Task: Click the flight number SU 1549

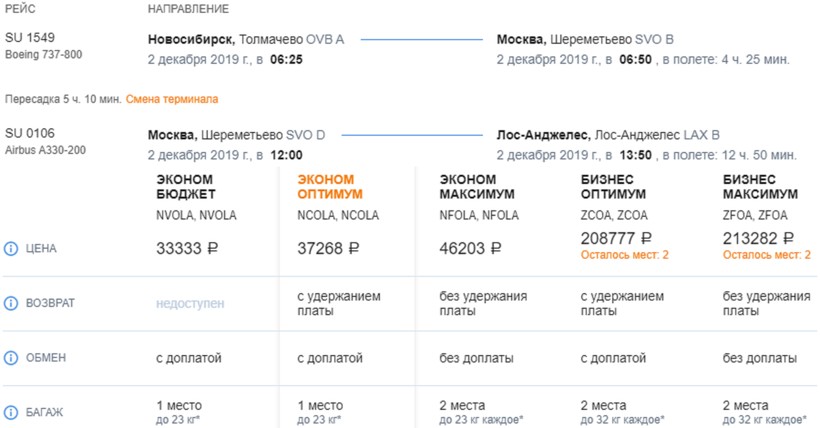Action: coord(28,39)
